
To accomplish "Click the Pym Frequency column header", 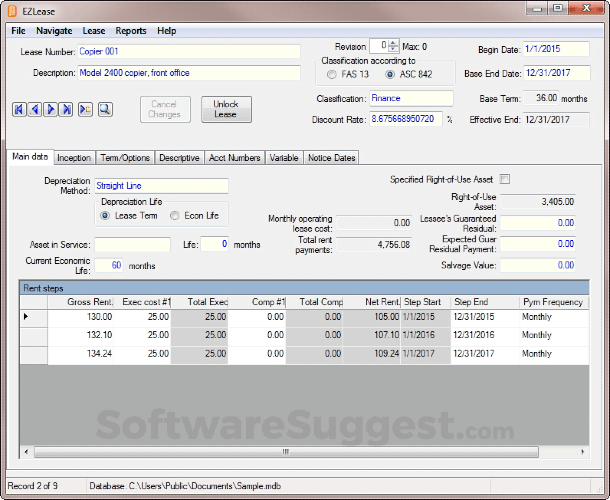I will pos(554,302).
